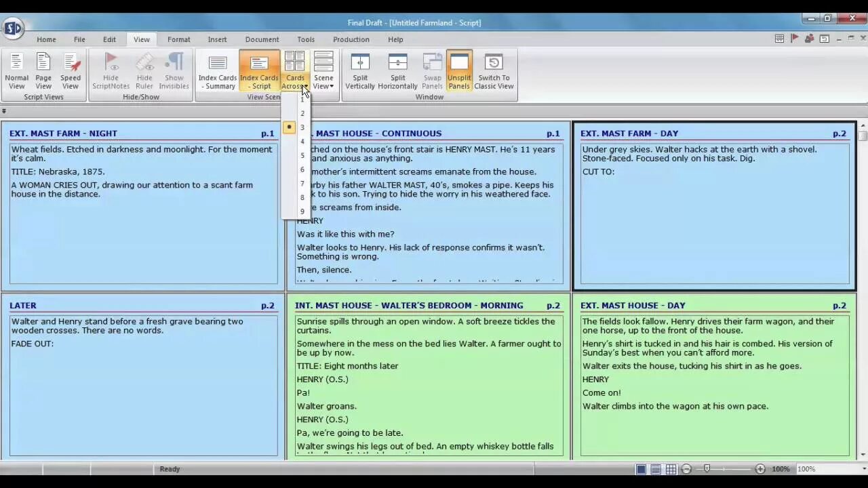Click EXT. MAST HOUSE - DAY card header

633,306
